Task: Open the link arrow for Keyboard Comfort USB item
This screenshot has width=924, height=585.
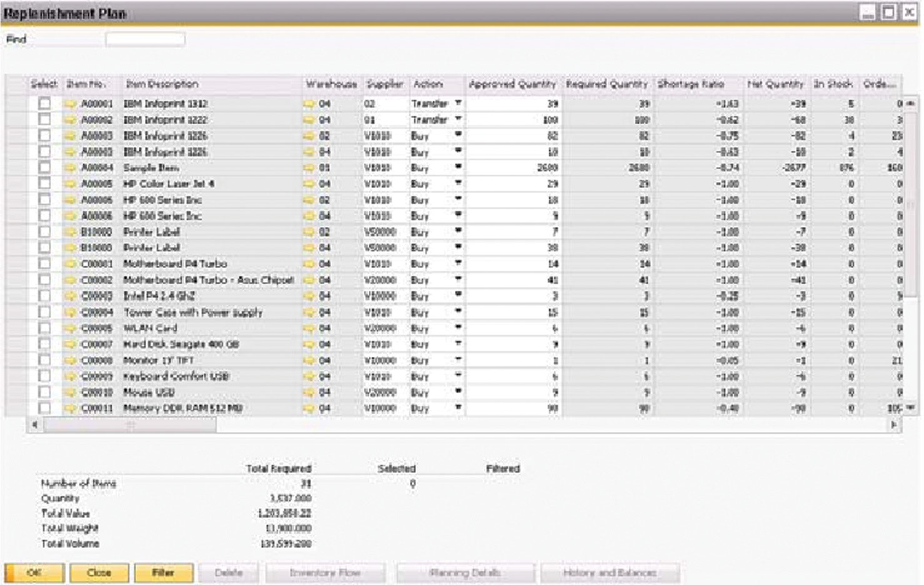Action: click(70, 377)
